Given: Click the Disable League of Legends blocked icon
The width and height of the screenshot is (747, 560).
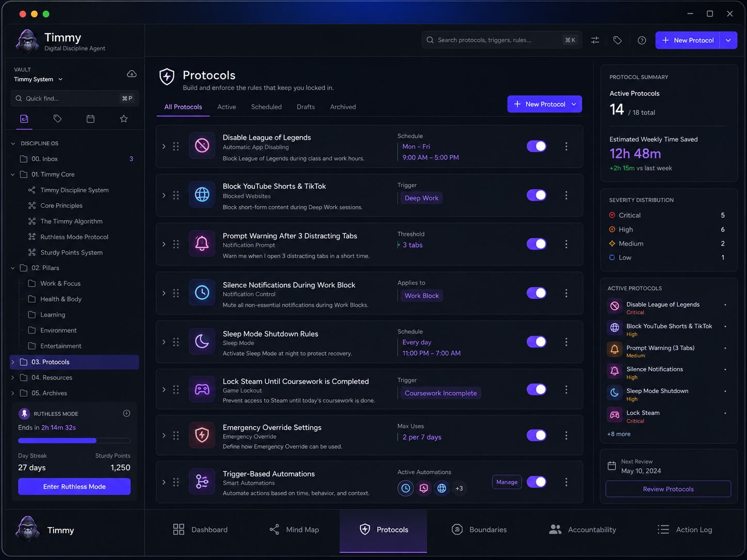Looking at the screenshot, I should 202,146.
